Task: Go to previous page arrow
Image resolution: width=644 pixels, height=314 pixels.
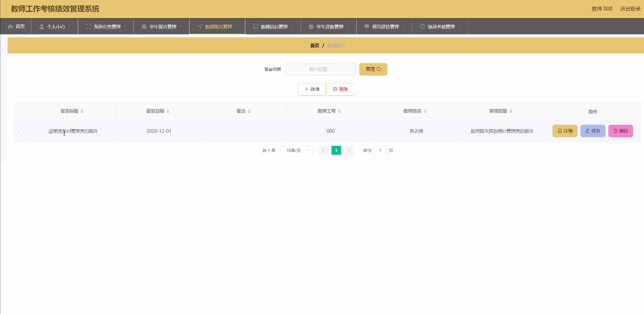Action: [x=323, y=151]
